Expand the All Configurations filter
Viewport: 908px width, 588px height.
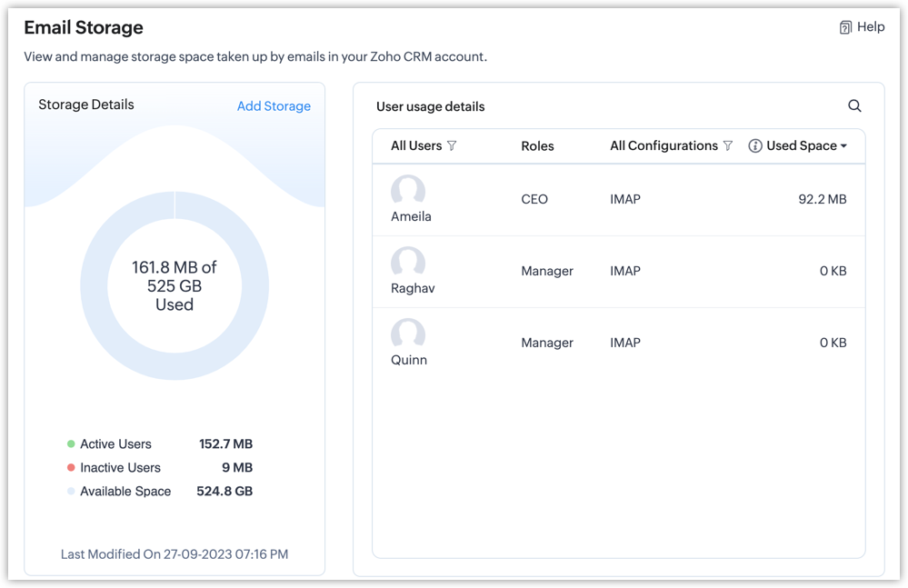[664, 146]
